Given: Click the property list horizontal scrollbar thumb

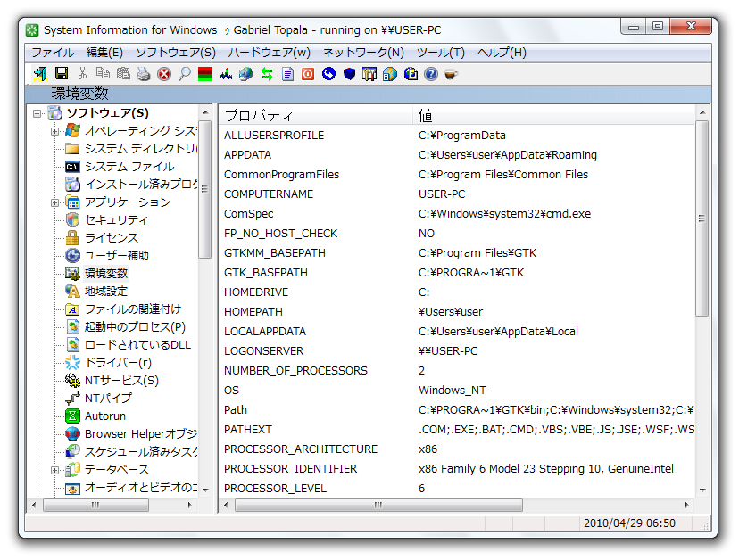Looking at the screenshot, I should point(378,505).
